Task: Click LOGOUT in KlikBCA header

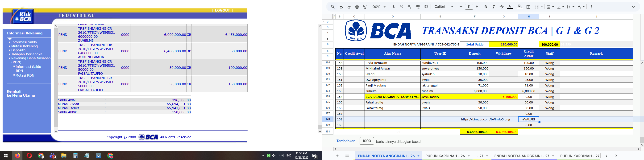Action: pyautogui.click(x=222, y=10)
